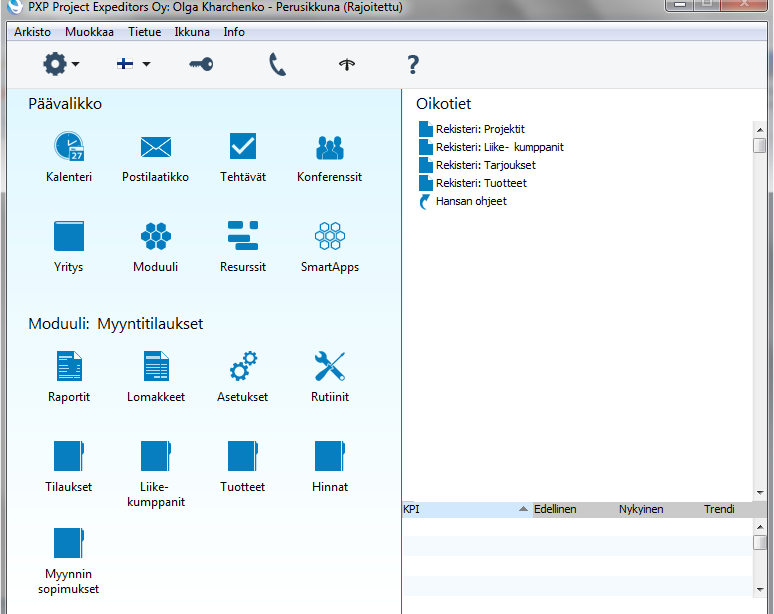Viewport: 774px width, 614px height.
Task: Open the Tehtävät tasks icon
Action: pyautogui.click(x=243, y=146)
